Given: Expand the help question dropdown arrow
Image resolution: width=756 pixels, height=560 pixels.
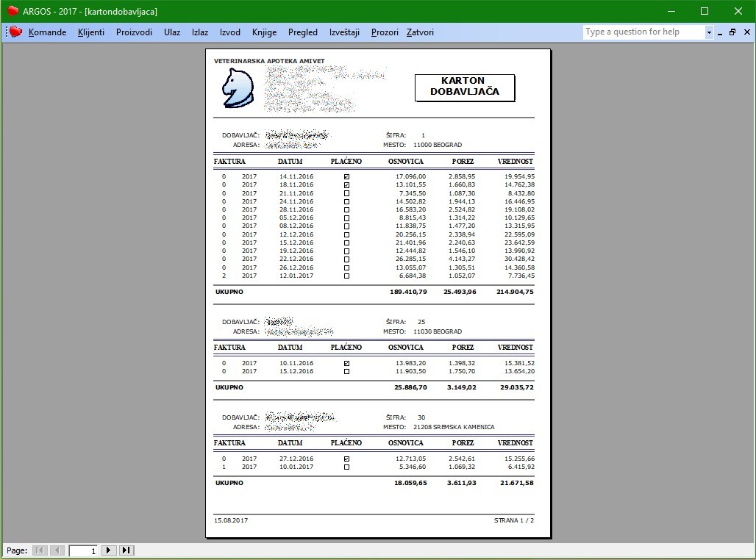Looking at the screenshot, I should coord(709,32).
